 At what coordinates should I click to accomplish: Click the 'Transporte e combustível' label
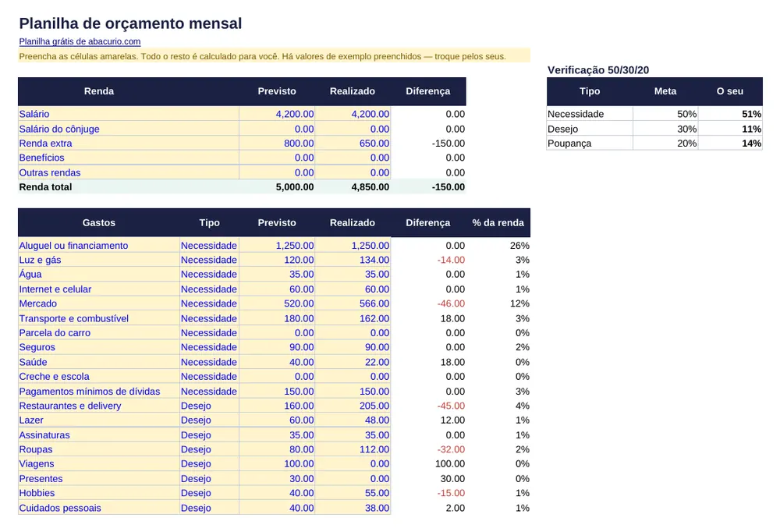73,318
